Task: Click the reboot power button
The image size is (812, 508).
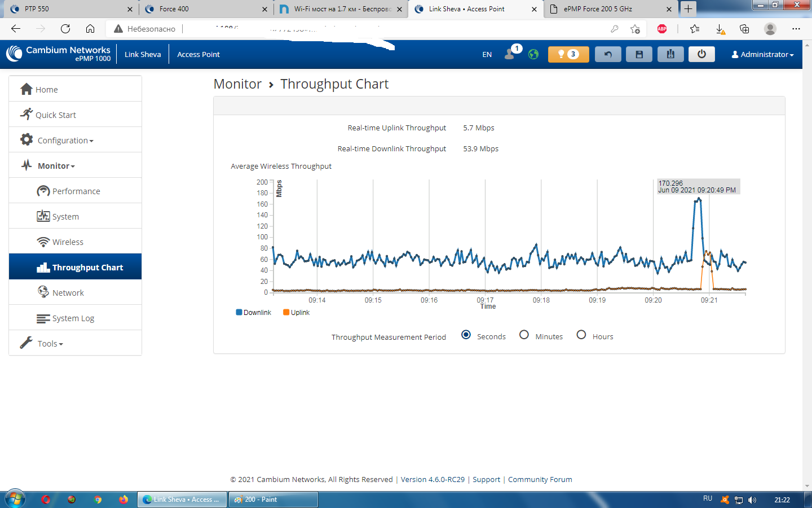Action: [701, 54]
